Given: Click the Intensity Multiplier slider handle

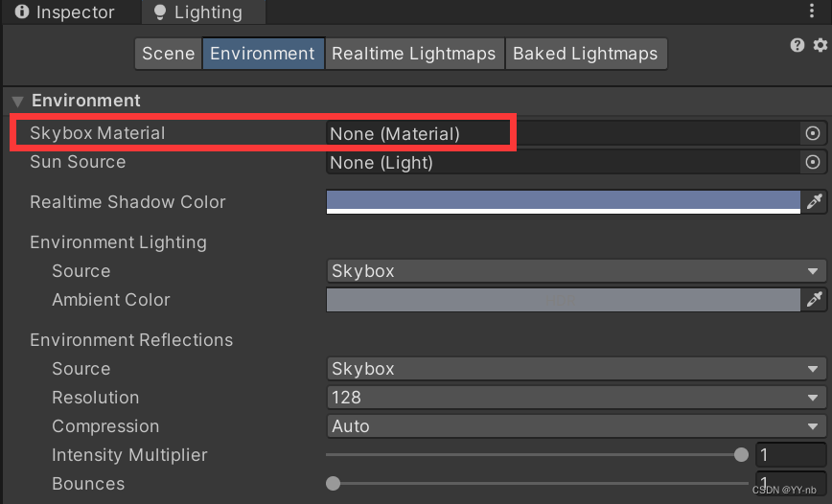Looking at the screenshot, I should tap(741, 455).
